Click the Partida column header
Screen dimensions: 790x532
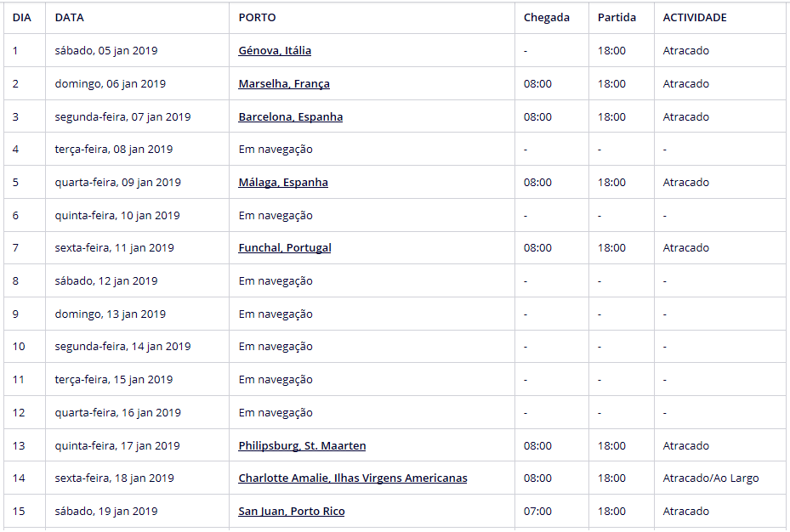point(617,18)
